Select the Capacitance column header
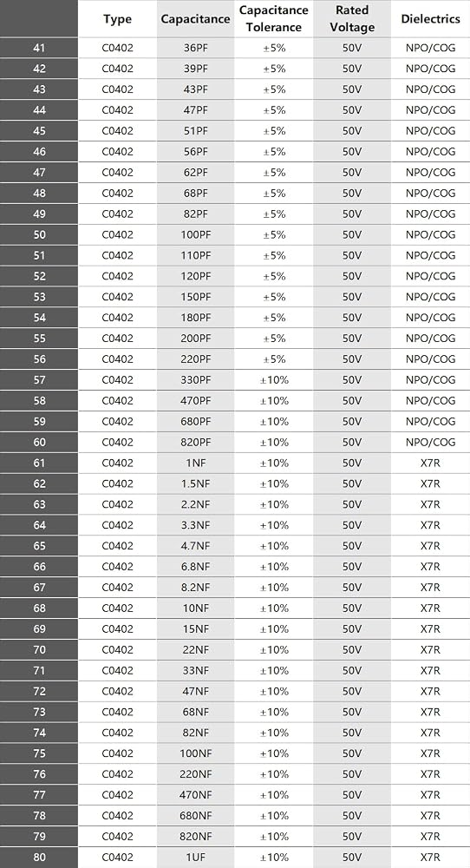The width and height of the screenshot is (470, 868). (x=195, y=19)
